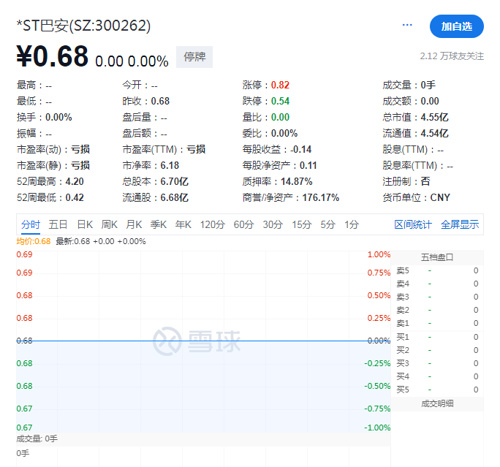The image size is (500, 467).
Task: Click 流通股 value 6.68亿
Action: pos(174,198)
